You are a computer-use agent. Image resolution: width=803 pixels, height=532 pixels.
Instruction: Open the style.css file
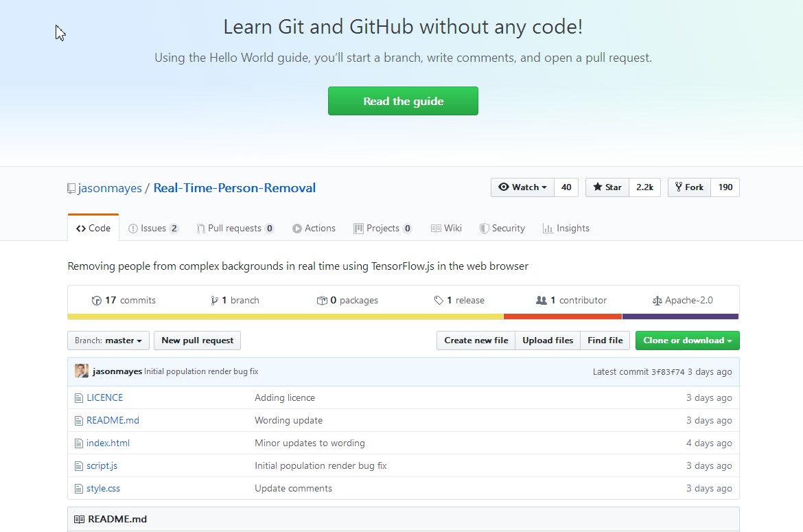tap(103, 489)
